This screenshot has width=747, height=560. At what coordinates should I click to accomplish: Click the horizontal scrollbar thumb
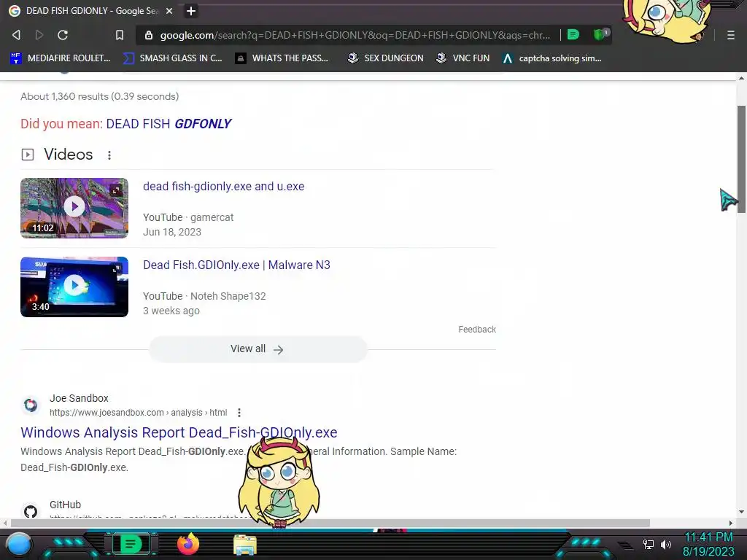coord(330,524)
